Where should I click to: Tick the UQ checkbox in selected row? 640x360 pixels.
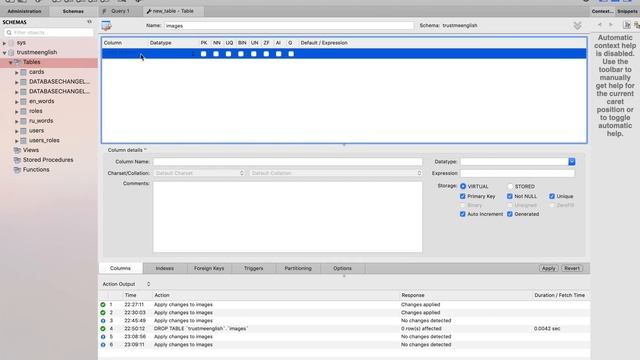pos(229,54)
